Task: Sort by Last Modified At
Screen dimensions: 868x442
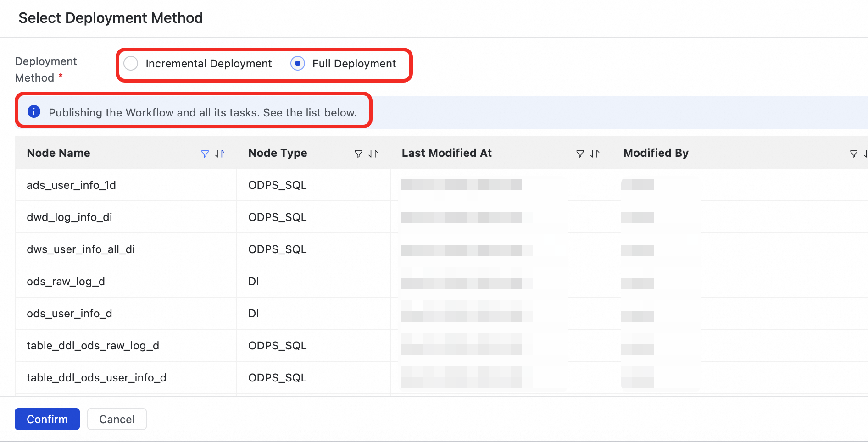Action: tap(595, 154)
